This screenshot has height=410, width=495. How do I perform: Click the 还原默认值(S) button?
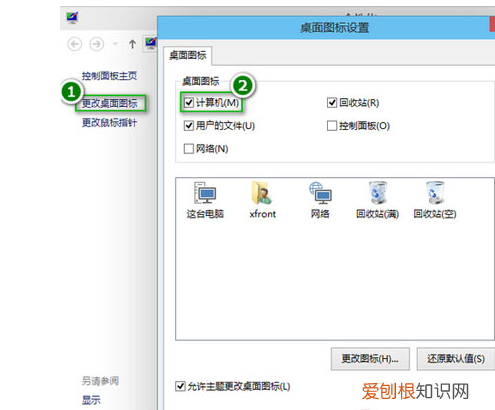pyautogui.click(x=456, y=359)
